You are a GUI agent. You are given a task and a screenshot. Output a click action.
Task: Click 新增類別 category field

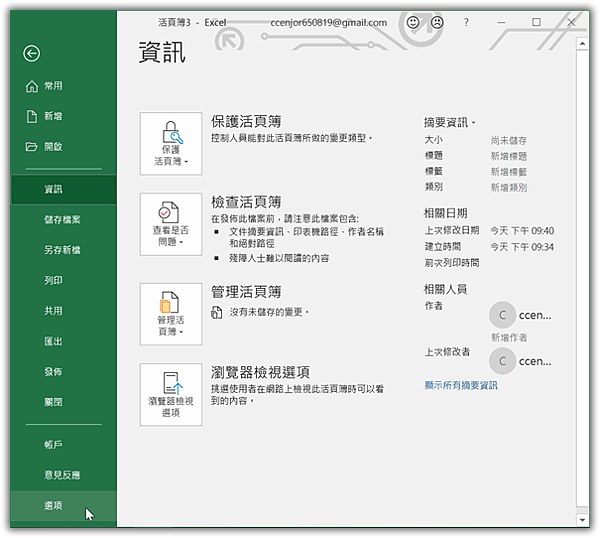coord(509,187)
